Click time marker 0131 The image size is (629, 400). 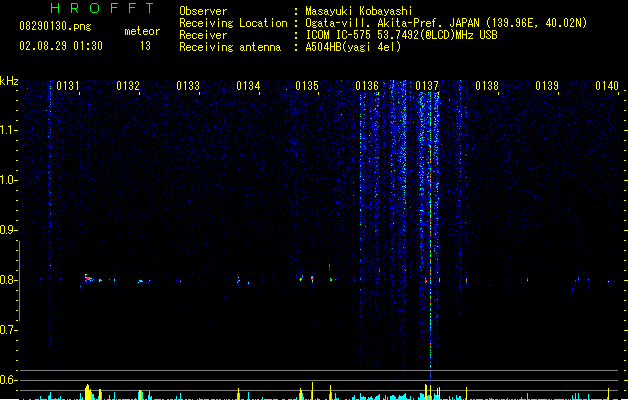point(68,86)
